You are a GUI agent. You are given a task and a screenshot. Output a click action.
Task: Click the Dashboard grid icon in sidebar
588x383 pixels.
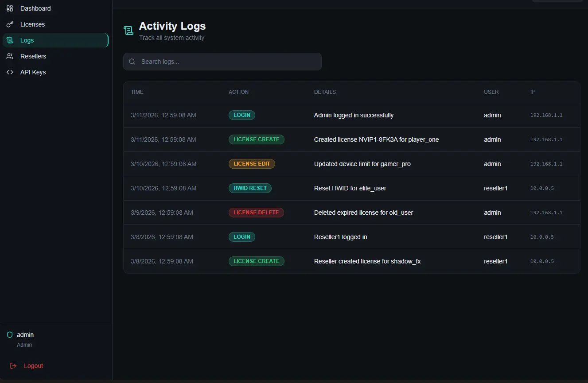[x=10, y=8]
